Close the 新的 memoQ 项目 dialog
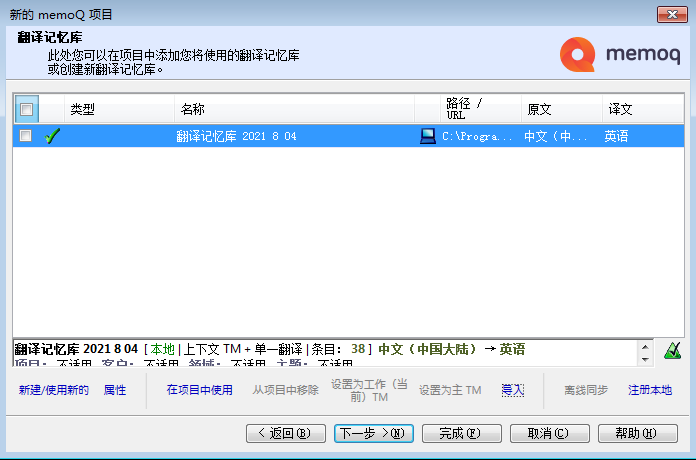The image size is (696, 460). coord(672,15)
